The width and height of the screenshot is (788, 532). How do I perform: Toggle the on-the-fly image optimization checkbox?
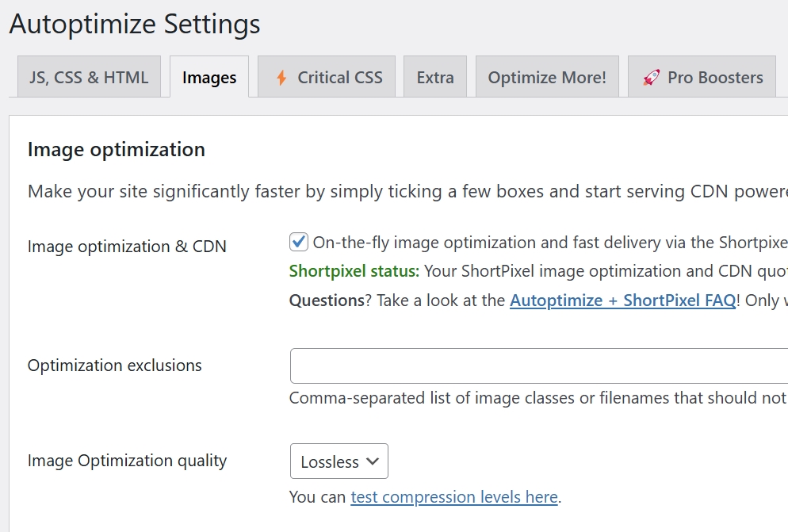pos(299,242)
